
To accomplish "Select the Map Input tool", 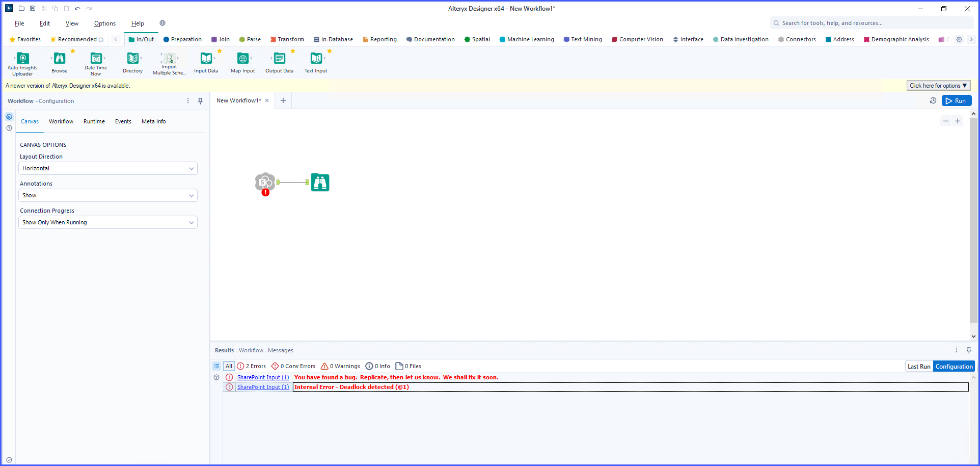I will tap(243, 63).
